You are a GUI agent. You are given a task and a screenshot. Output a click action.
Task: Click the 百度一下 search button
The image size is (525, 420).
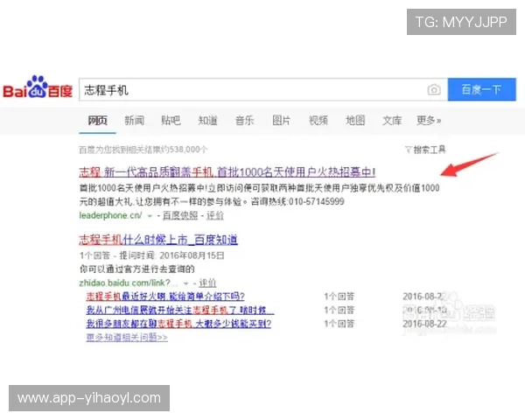pyautogui.click(x=482, y=89)
